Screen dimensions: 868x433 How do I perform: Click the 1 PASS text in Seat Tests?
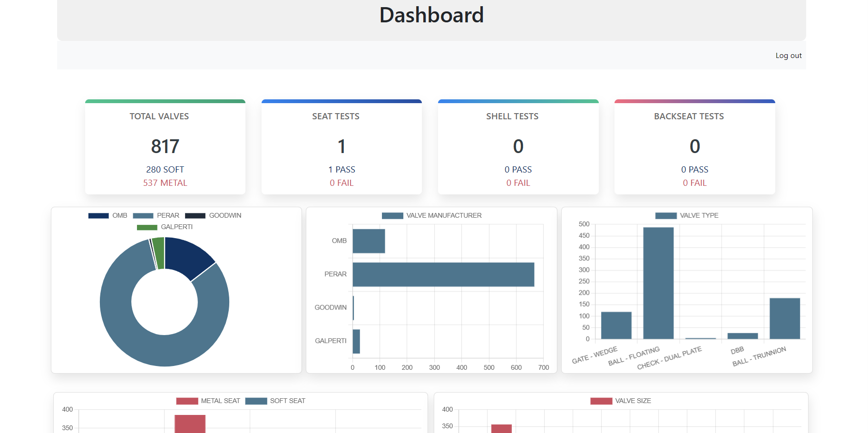click(341, 170)
